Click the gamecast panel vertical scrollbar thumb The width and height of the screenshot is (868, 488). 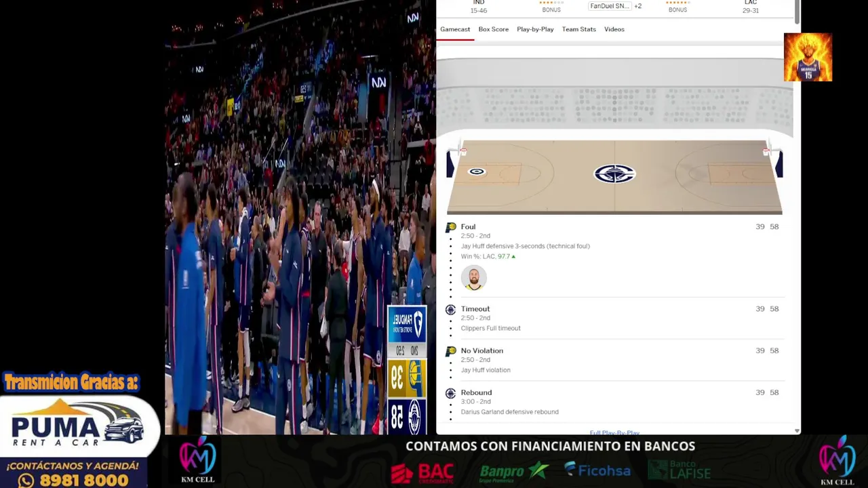point(797,12)
